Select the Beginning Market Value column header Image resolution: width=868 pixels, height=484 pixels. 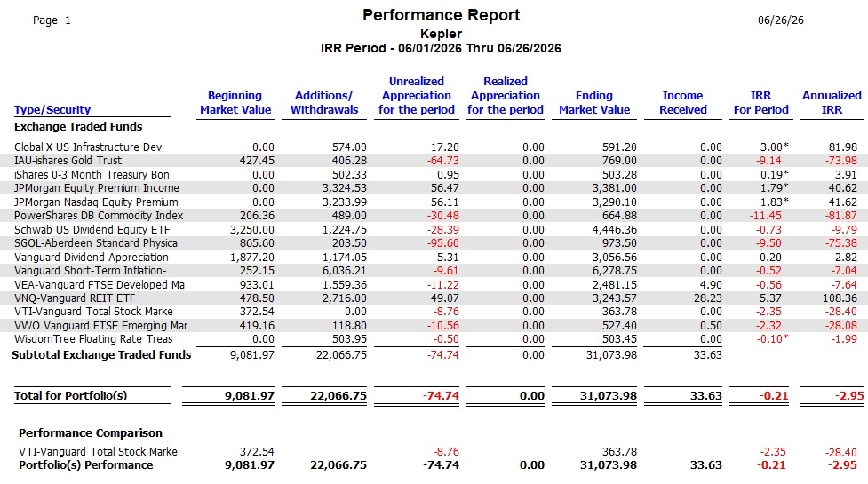(x=235, y=103)
